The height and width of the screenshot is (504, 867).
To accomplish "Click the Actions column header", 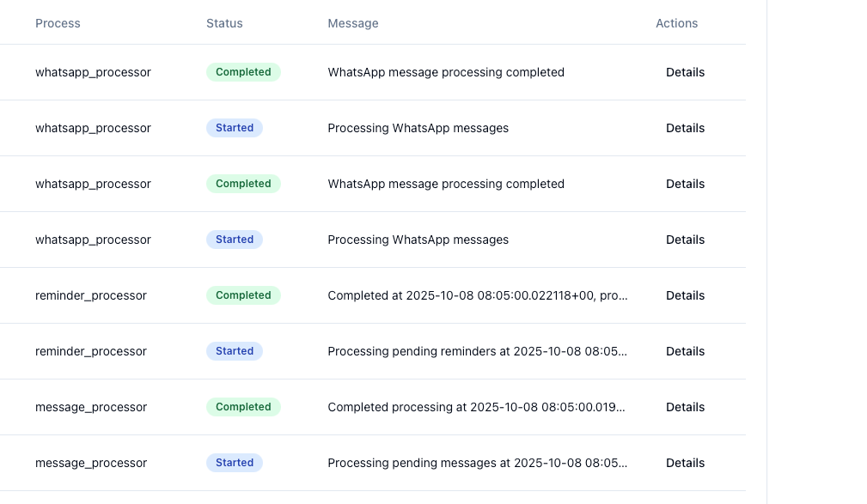I will (x=676, y=23).
